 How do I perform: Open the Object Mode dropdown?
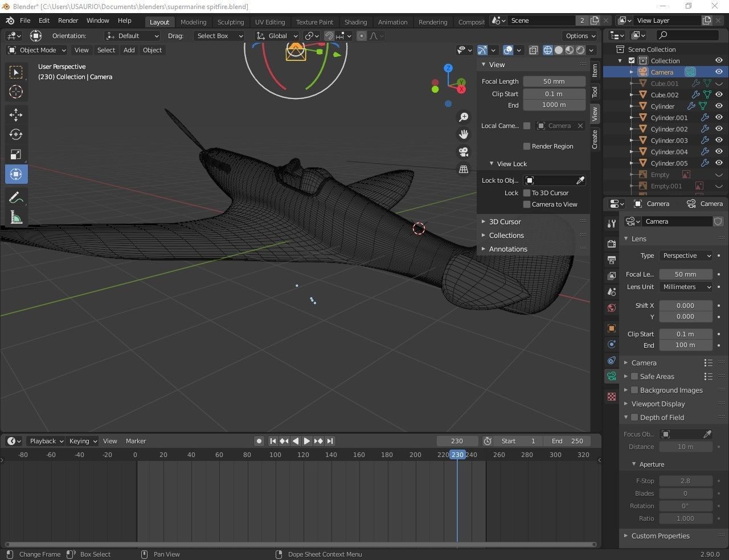pyautogui.click(x=37, y=50)
